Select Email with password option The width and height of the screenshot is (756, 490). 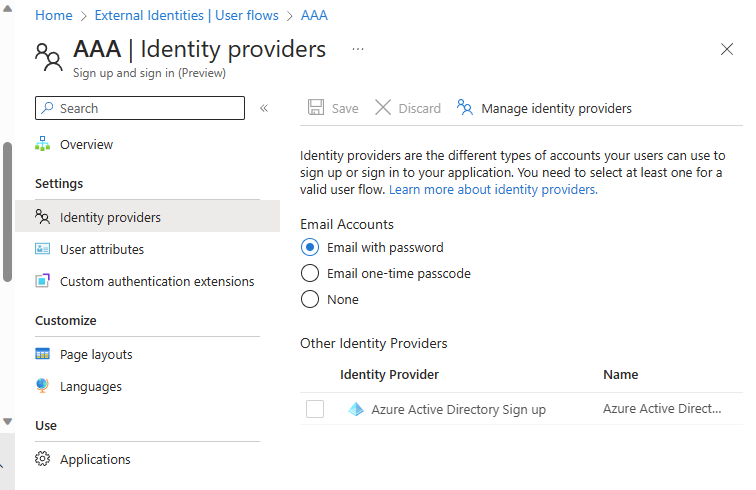[310, 247]
